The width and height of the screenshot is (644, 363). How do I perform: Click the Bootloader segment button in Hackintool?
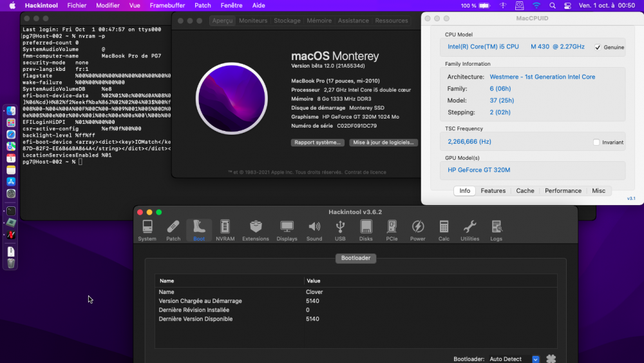[x=355, y=258]
